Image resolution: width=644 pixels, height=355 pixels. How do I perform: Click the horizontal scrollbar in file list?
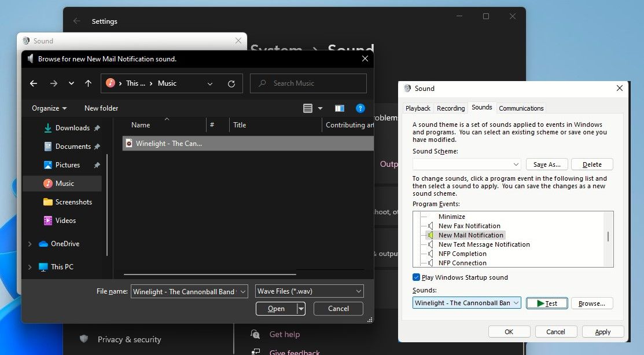tap(210, 274)
